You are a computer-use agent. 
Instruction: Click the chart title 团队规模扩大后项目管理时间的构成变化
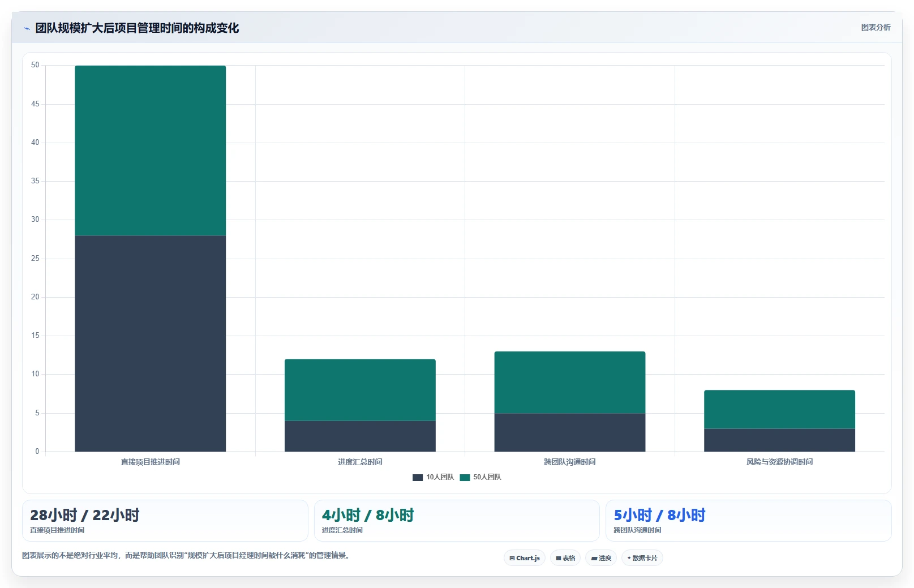pyautogui.click(x=137, y=28)
